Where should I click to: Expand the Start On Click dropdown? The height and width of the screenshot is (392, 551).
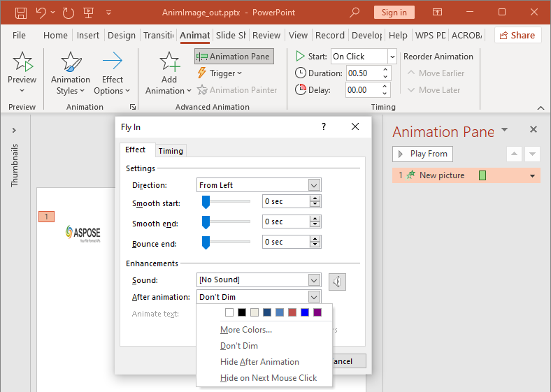[392, 57]
